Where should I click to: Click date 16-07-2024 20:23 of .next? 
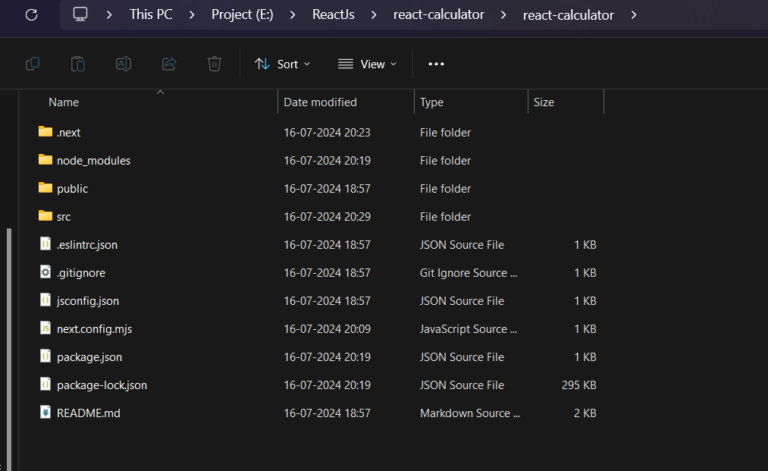click(x=327, y=133)
